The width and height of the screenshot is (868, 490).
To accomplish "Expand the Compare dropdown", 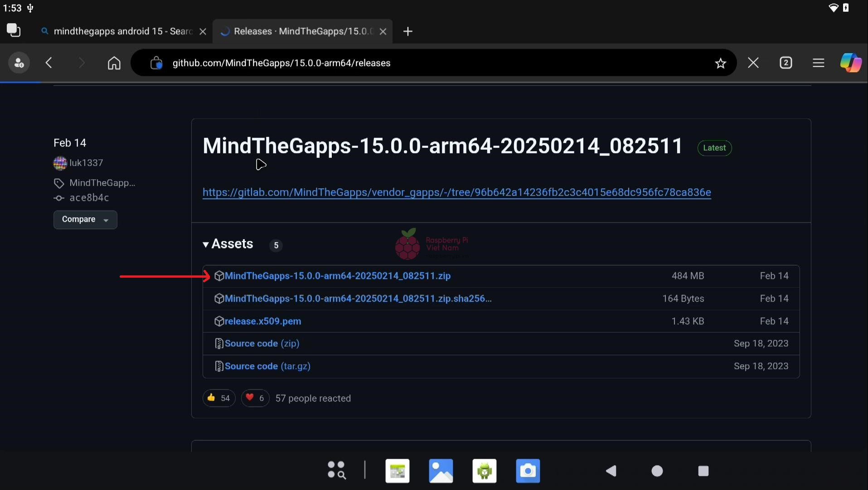I will [85, 220].
